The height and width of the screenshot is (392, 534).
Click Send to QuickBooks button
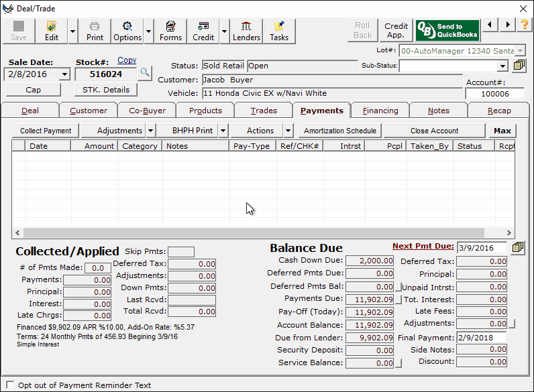[x=447, y=31]
